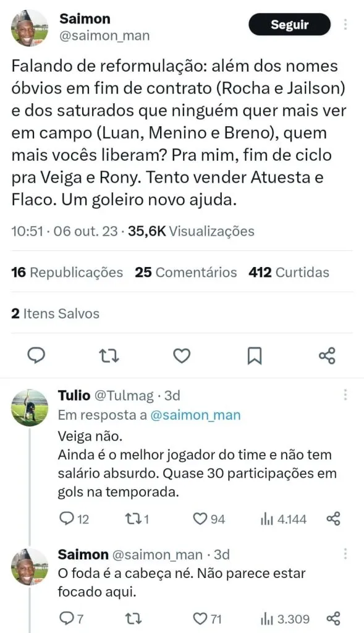View analytics showing 4.144 views
The height and width of the screenshot is (633, 364).
[284, 519]
